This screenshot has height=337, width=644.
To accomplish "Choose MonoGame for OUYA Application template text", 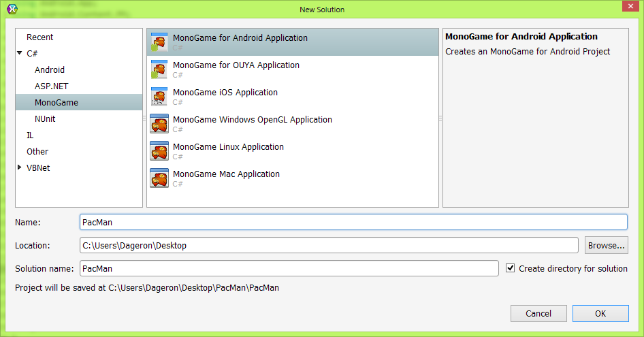I will click(236, 65).
